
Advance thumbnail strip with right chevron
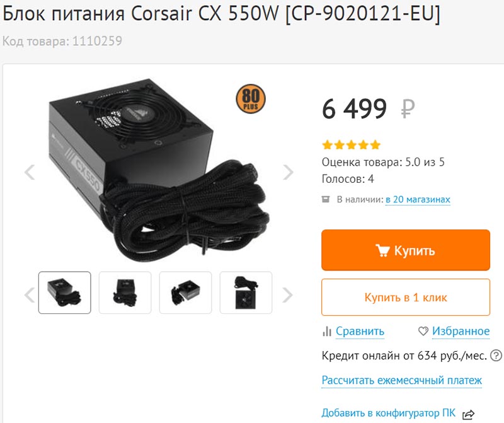tap(287, 295)
